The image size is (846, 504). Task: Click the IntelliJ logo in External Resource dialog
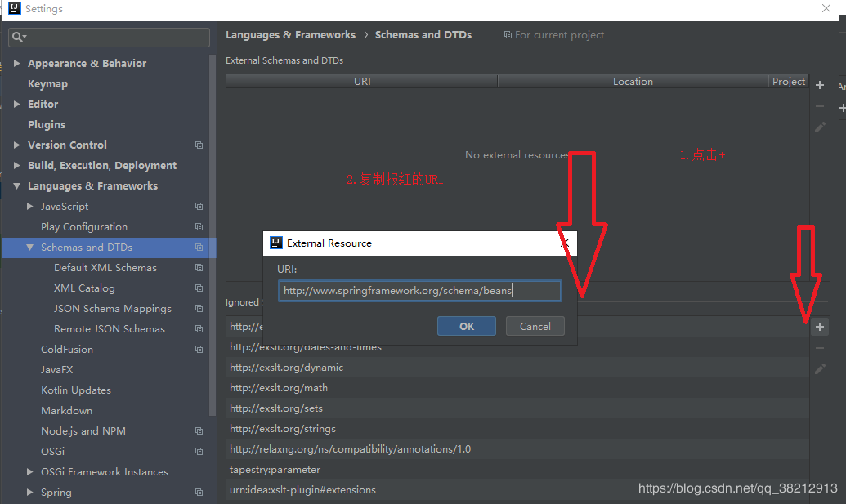coord(275,243)
